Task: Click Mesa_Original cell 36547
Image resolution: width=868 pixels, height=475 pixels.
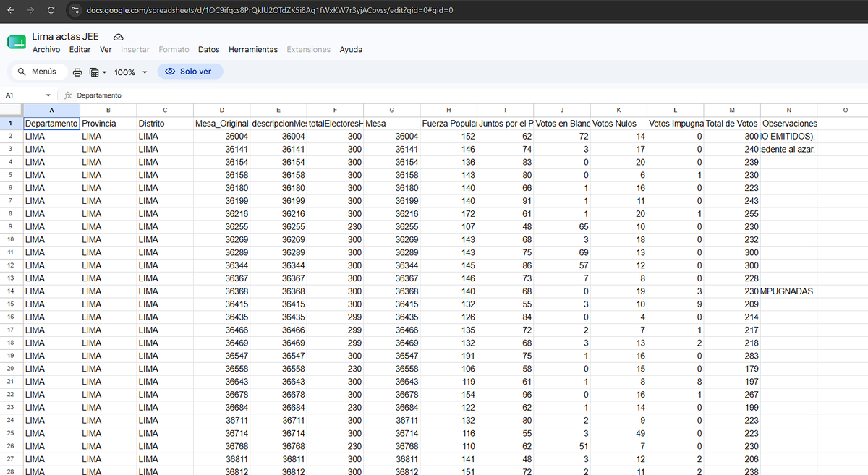Action: click(221, 356)
